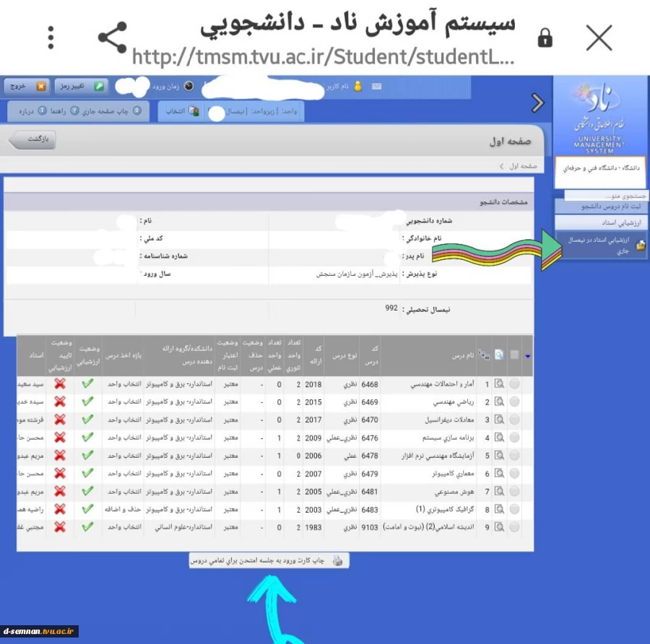Screen dimensions: 650x644
Task: Click حذف و اضافه cell in row 8
Action: click(x=123, y=509)
